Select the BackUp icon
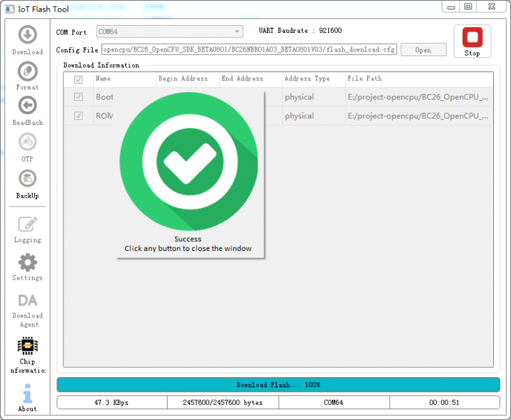511x420 pixels. tap(27, 179)
